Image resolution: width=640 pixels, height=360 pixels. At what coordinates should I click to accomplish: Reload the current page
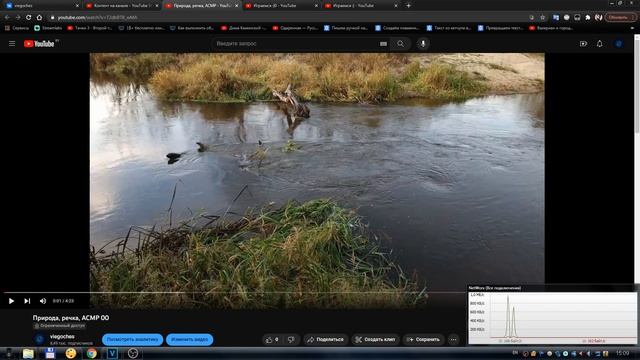tap(29, 18)
